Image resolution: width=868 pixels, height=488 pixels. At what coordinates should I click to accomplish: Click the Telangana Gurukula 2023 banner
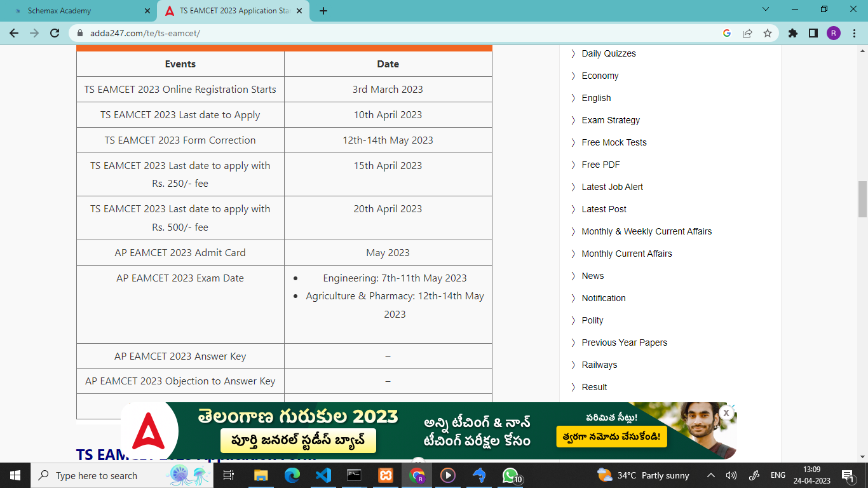pyautogui.click(x=429, y=430)
